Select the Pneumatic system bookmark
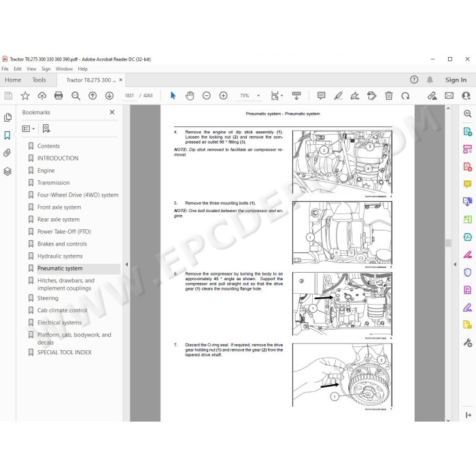The height and width of the screenshot is (476, 476). point(60,269)
